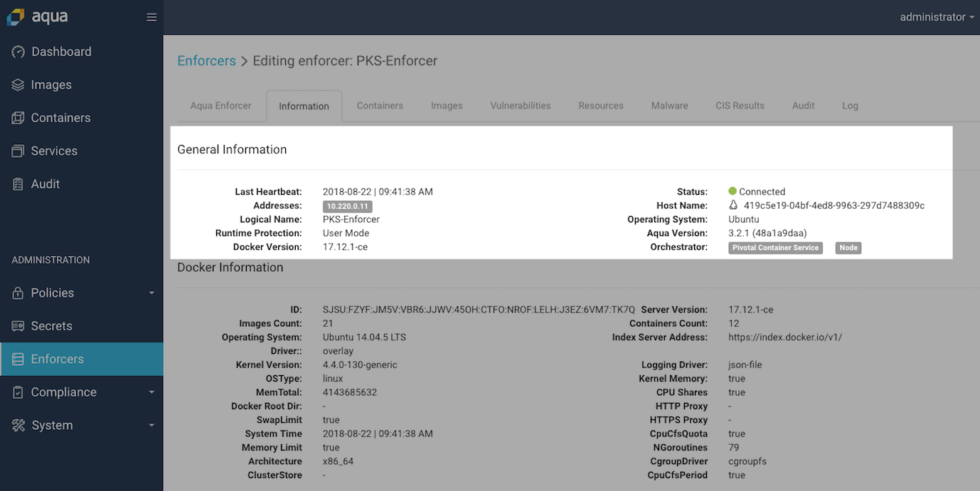Click the System tools icon
The image size is (980, 491).
[x=18, y=425]
